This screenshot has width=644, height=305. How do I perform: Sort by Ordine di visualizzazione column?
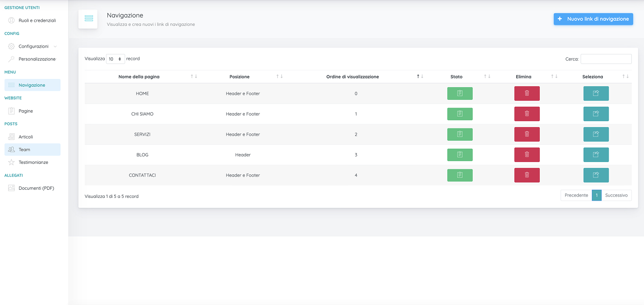point(353,77)
